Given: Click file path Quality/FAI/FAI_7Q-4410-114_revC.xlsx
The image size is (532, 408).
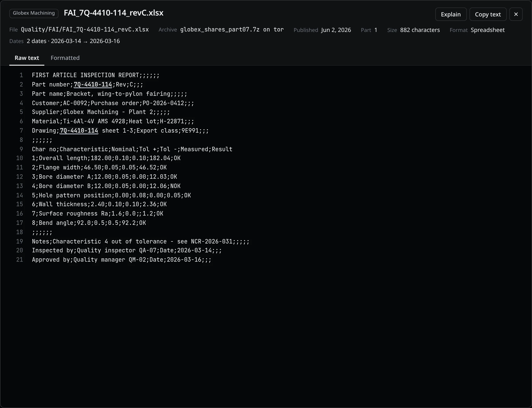Looking at the screenshot, I should (85, 30).
